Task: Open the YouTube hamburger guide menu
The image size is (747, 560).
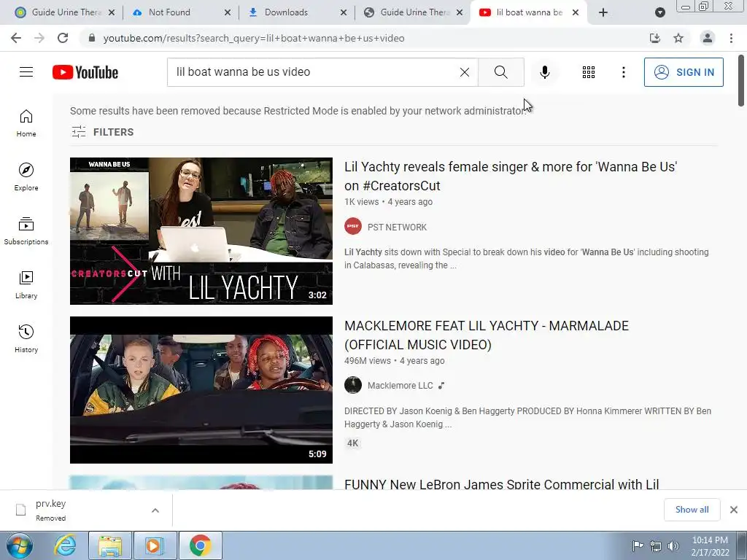Action: click(x=26, y=72)
